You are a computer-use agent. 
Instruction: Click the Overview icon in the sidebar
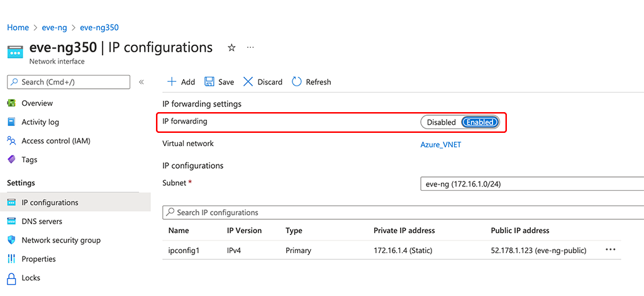tap(11, 103)
